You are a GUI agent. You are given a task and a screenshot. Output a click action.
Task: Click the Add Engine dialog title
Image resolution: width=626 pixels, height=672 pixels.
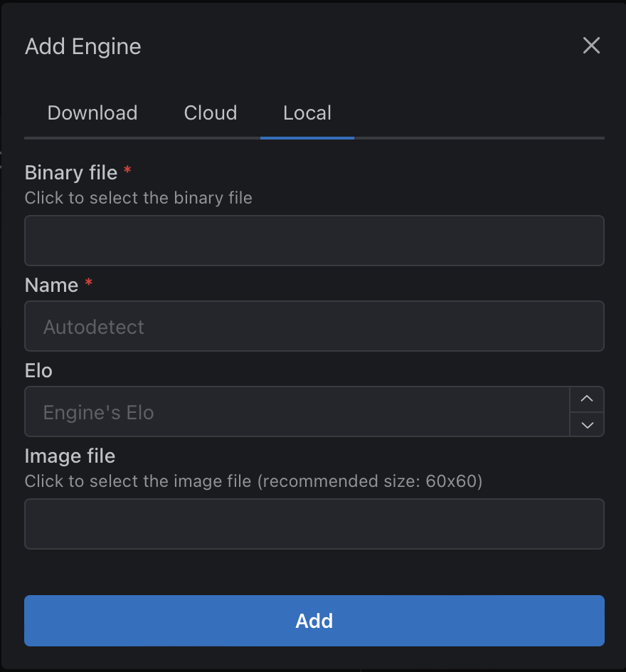coord(83,46)
